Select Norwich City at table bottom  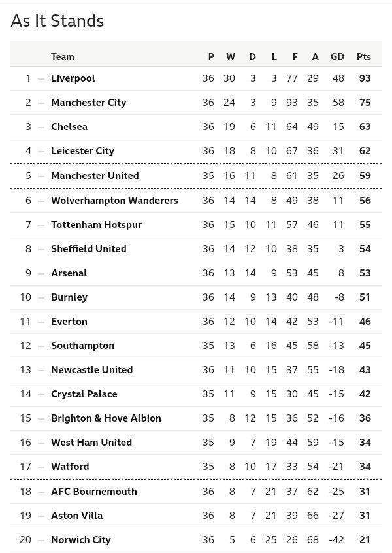pyautogui.click(x=81, y=540)
